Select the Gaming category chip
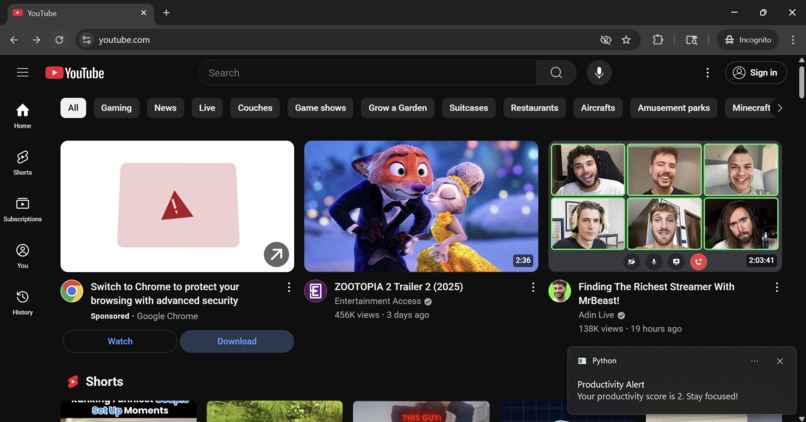The width and height of the screenshot is (806, 422). 116,108
